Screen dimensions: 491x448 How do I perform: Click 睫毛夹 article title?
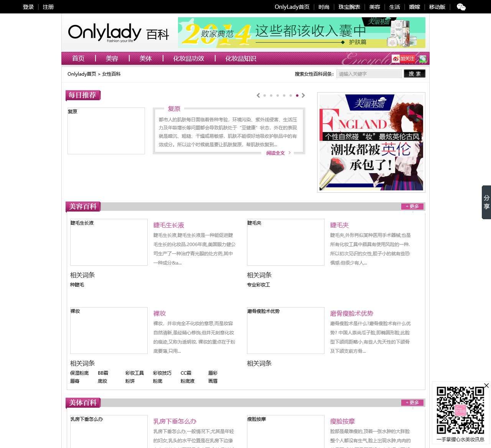(x=339, y=225)
